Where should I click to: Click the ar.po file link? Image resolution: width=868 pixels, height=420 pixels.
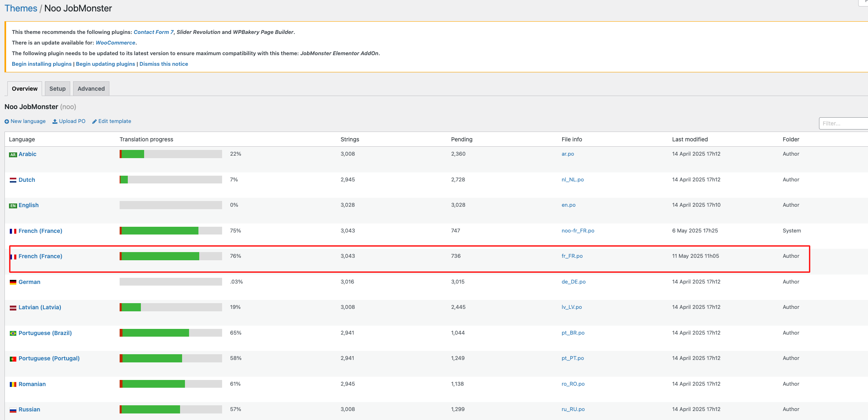click(568, 154)
